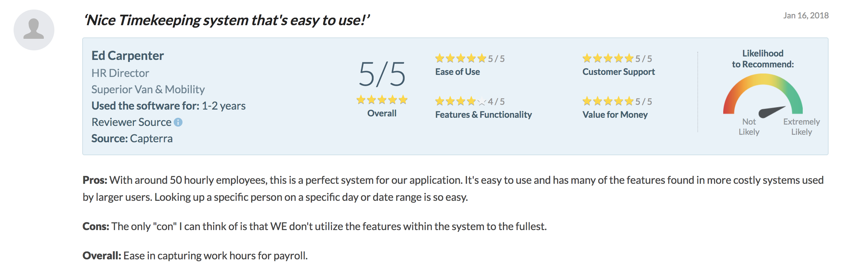Click the Pros paragraph text
Image resolution: width=868 pixels, height=275 pixels.
click(453, 189)
